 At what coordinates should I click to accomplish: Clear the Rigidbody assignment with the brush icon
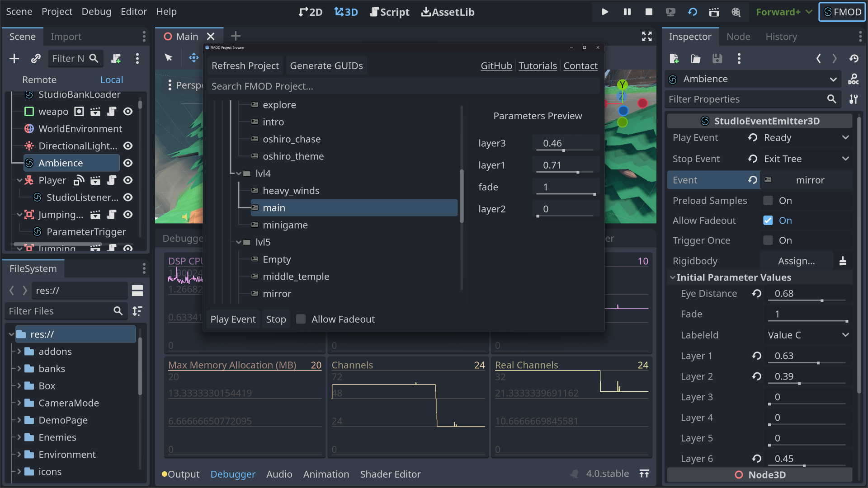click(x=843, y=261)
